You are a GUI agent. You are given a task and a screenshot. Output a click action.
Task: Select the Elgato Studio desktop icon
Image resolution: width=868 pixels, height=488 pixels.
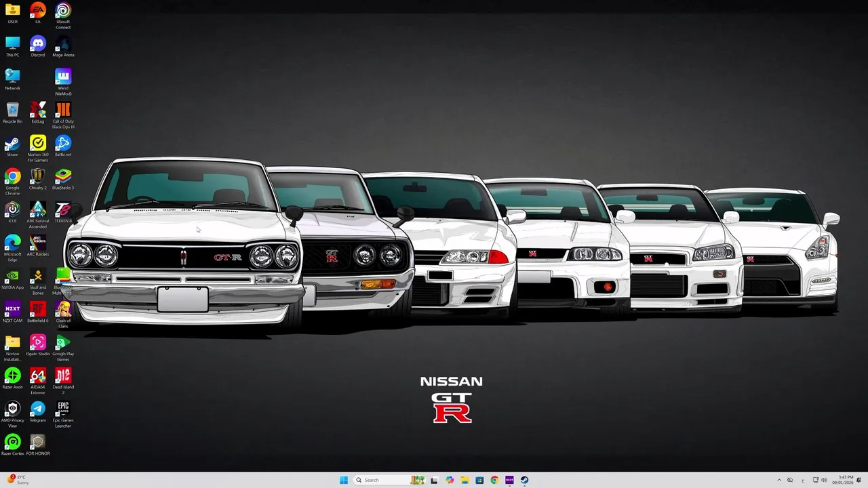[38, 346]
